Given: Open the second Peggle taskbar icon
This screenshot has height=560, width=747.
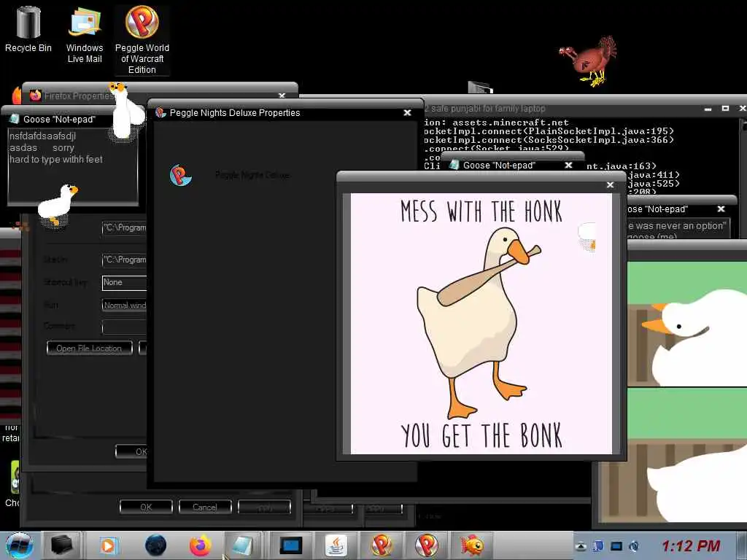Looking at the screenshot, I should 426,545.
